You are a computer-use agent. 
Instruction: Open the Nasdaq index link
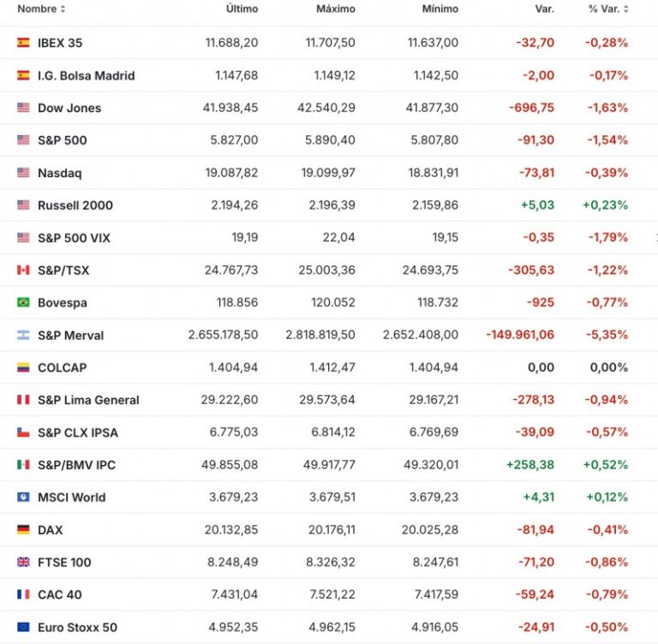click(x=60, y=173)
